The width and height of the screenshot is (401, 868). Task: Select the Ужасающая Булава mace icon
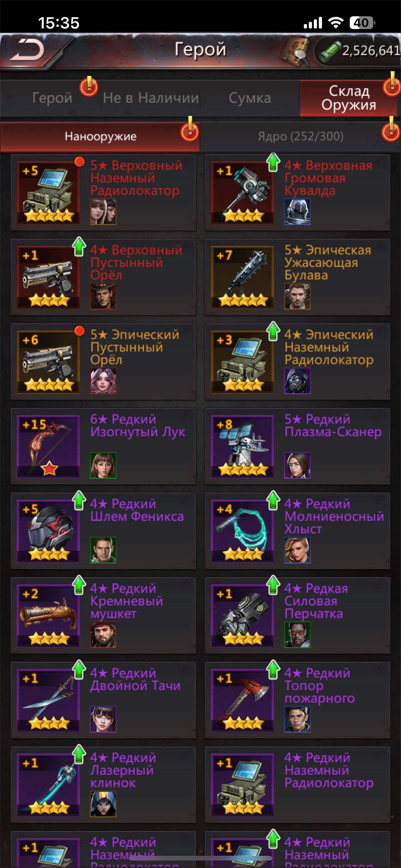[x=242, y=277]
